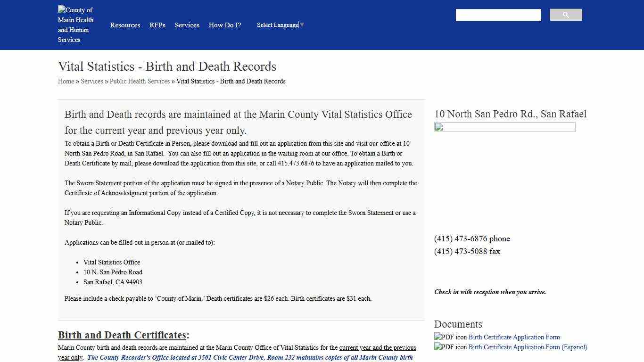Open the Select Language dropdown
The height and width of the screenshot is (362, 644).
tap(277, 25)
